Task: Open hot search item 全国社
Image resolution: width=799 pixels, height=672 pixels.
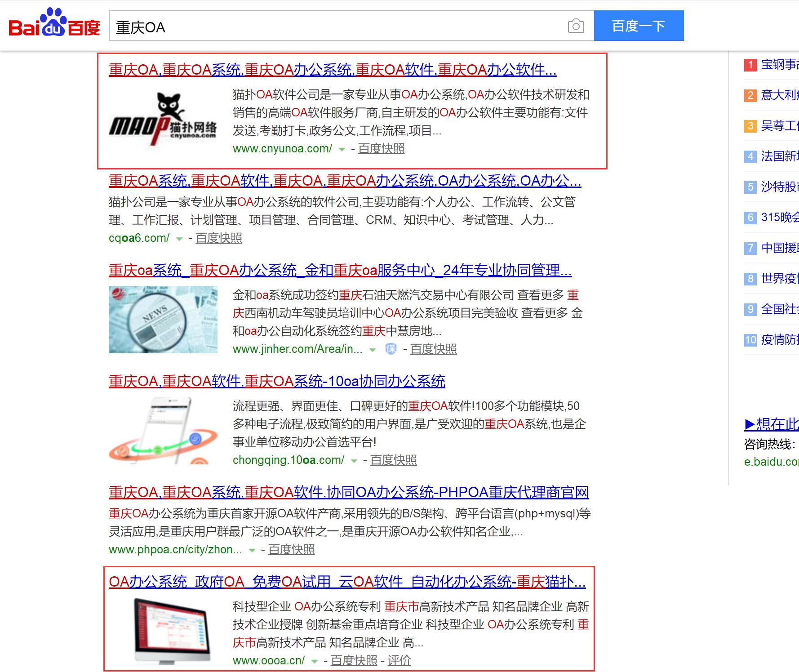Action: [x=780, y=309]
